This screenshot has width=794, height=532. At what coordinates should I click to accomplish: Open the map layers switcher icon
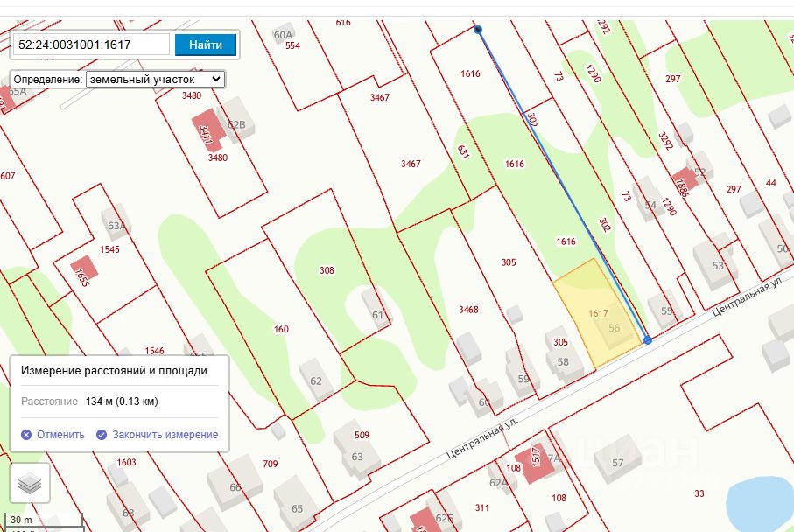coord(30,483)
